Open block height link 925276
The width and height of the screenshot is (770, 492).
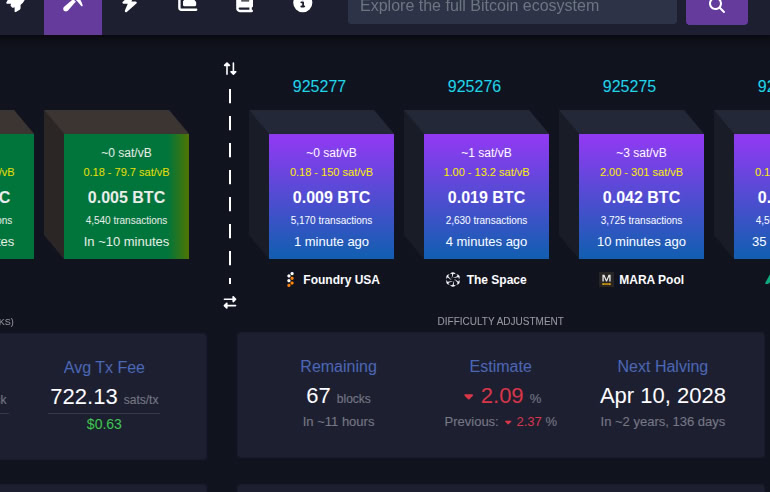click(474, 86)
